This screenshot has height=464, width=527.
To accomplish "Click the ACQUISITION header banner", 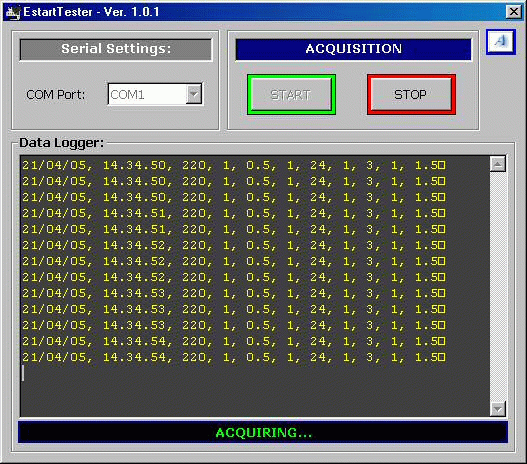I will [353, 49].
